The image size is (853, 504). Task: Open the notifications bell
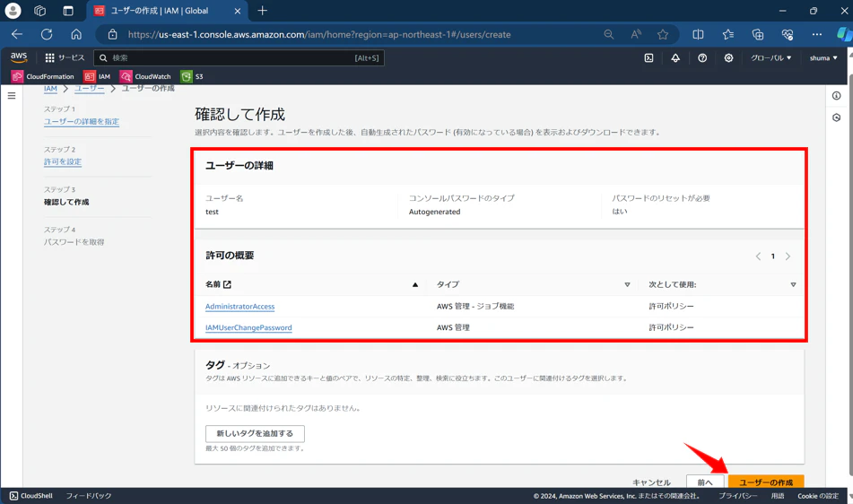(x=675, y=57)
